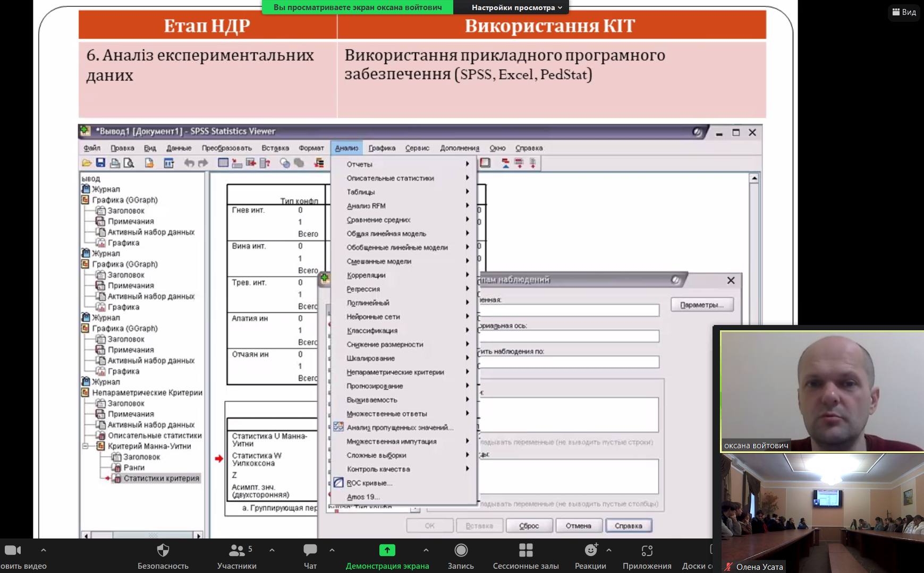Screen dimensions: 924x573
Task: Select оксана войтович video thumbnail
Action: [x=822, y=391]
